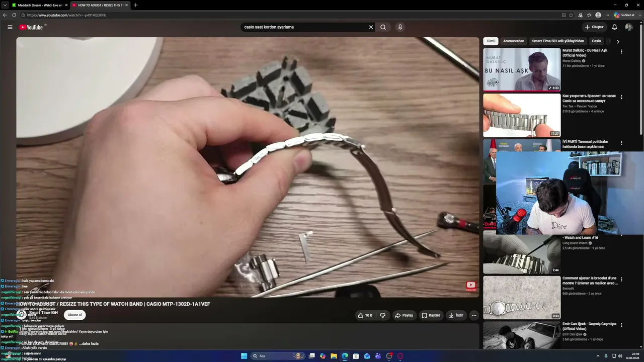Select the Casio filter chip

click(596, 41)
